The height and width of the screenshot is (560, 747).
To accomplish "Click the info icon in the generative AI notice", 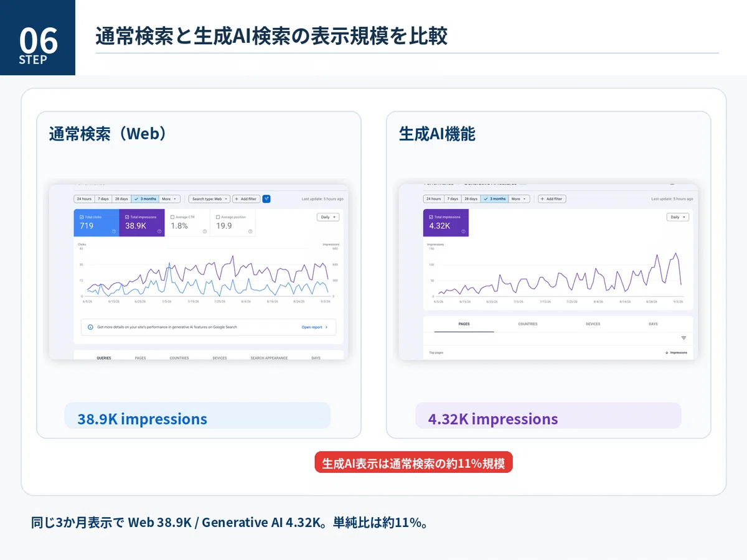I will coord(91,327).
